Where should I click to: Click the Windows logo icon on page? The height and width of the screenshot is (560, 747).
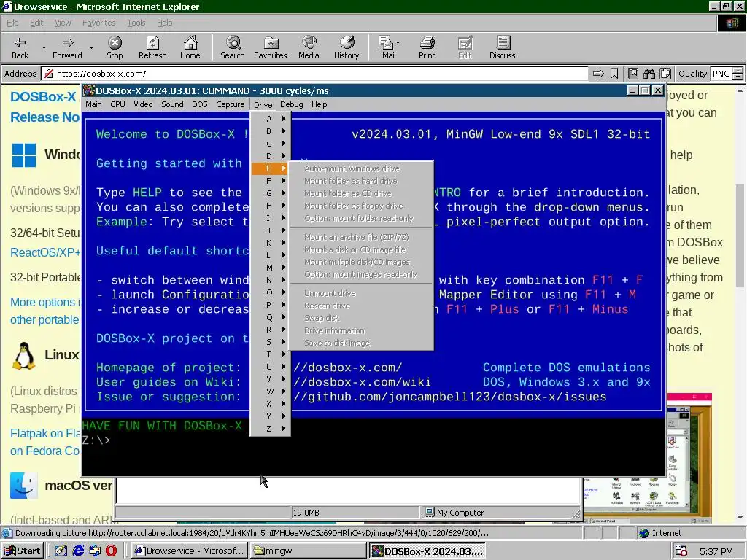24,155
